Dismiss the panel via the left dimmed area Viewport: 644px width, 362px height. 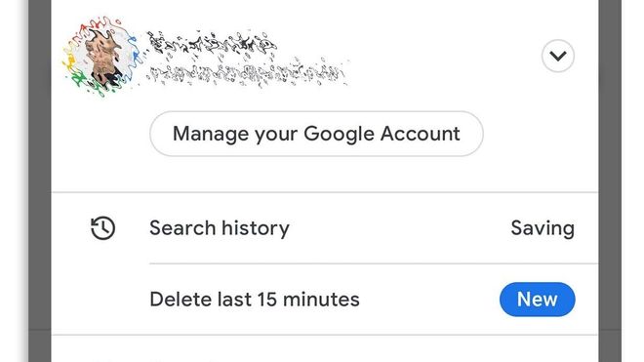pyautogui.click(x=40, y=181)
